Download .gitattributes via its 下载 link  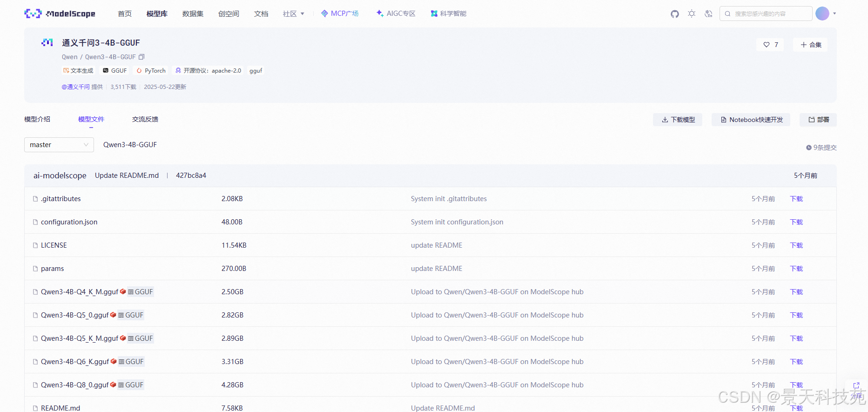coord(796,199)
